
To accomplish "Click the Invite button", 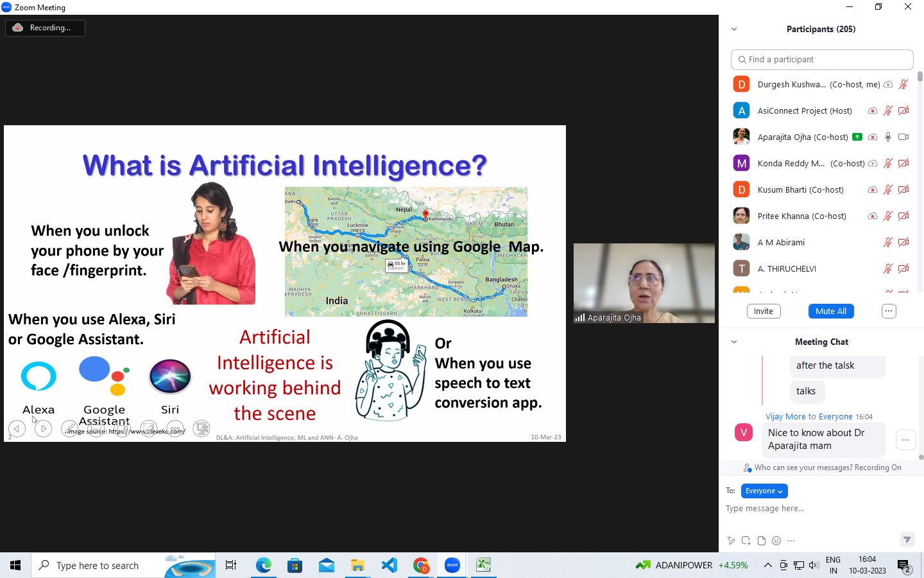I will tap(764, 311).
